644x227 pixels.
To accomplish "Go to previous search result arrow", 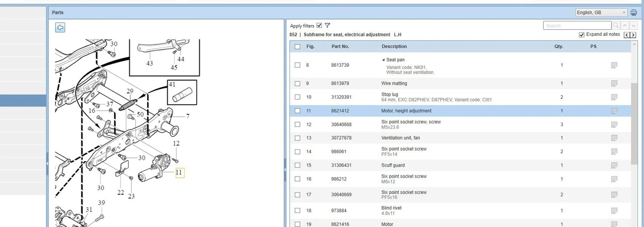I will coord(625,26).
